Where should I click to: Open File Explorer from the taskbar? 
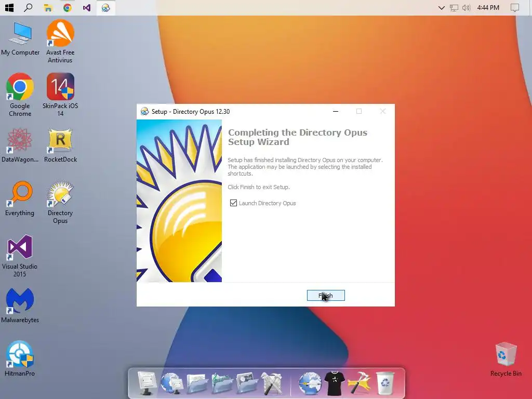(48, 7)
